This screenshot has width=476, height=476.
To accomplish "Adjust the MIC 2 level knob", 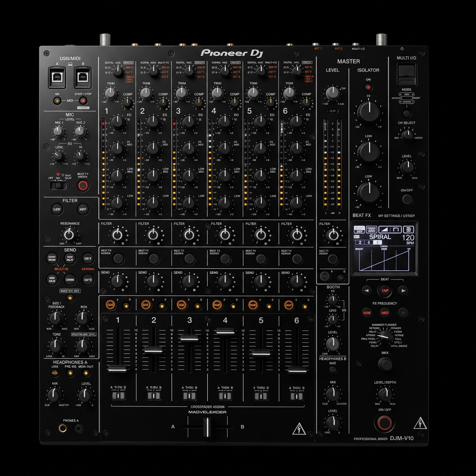I will pos(80,132).
